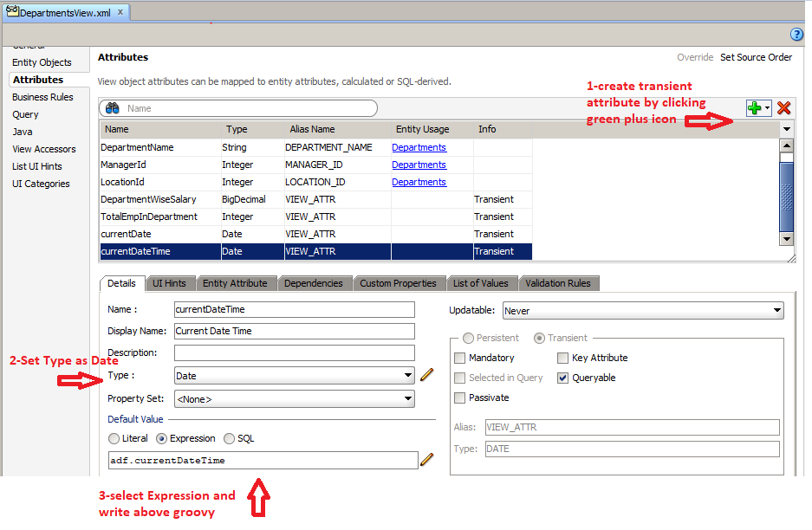Toggle the Key Attribute checkbox
Image resolution: width=812 pixels, height=530 pixels.
click(x=563, y=359)
